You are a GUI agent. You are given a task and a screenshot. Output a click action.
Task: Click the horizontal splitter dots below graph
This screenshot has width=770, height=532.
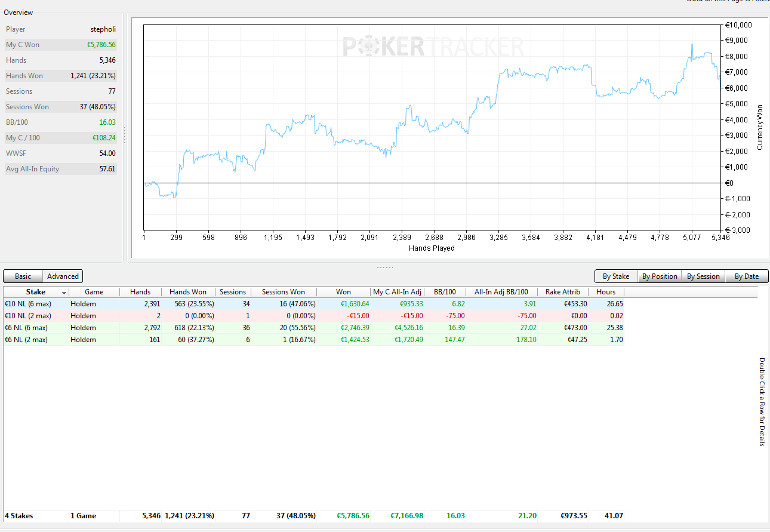pyautogui.click(x=385, y=267)
